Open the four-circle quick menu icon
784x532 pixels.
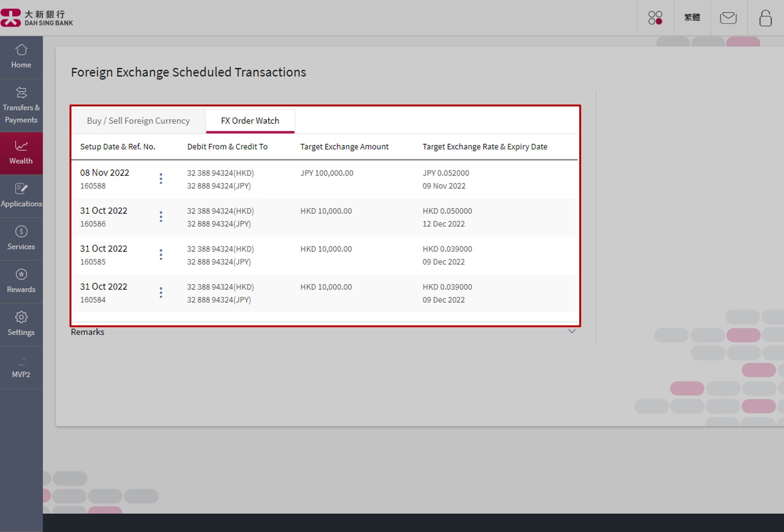655,18
